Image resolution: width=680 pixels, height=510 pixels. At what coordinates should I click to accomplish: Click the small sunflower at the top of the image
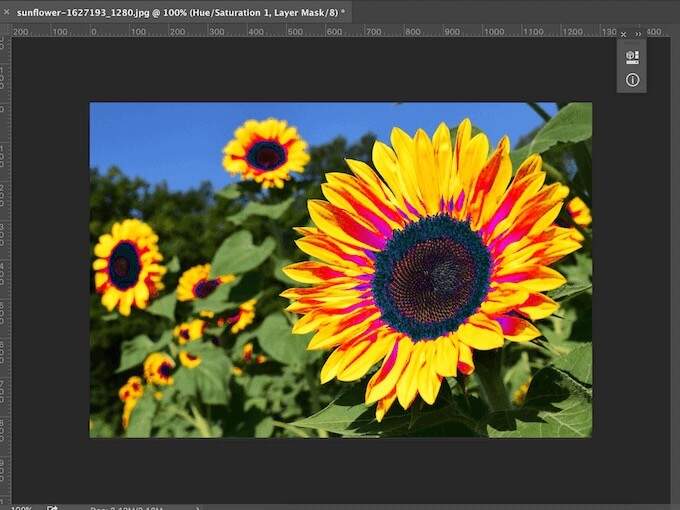click(x=266, y=153)
